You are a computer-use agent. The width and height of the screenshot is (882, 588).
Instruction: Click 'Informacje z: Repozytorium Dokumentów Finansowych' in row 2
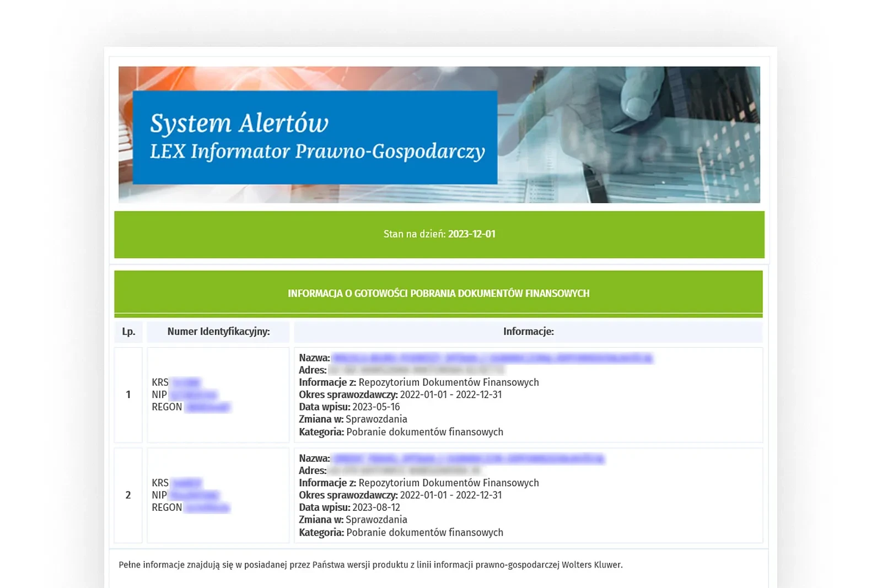click(419, 483)
